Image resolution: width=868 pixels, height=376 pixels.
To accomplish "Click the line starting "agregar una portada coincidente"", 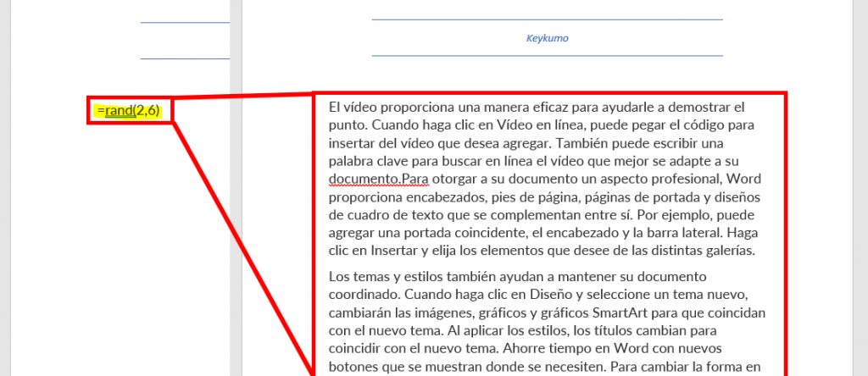I will coord(544,232).
